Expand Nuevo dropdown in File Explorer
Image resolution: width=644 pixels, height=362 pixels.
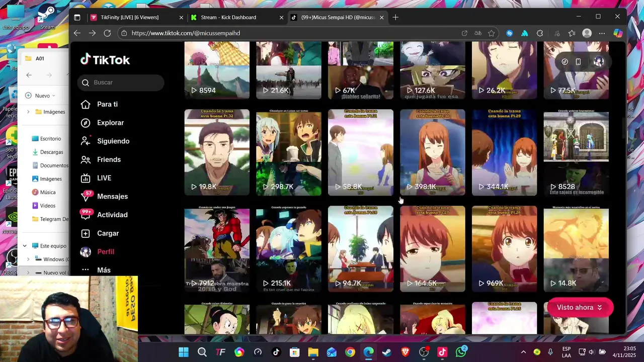point(40,96)
